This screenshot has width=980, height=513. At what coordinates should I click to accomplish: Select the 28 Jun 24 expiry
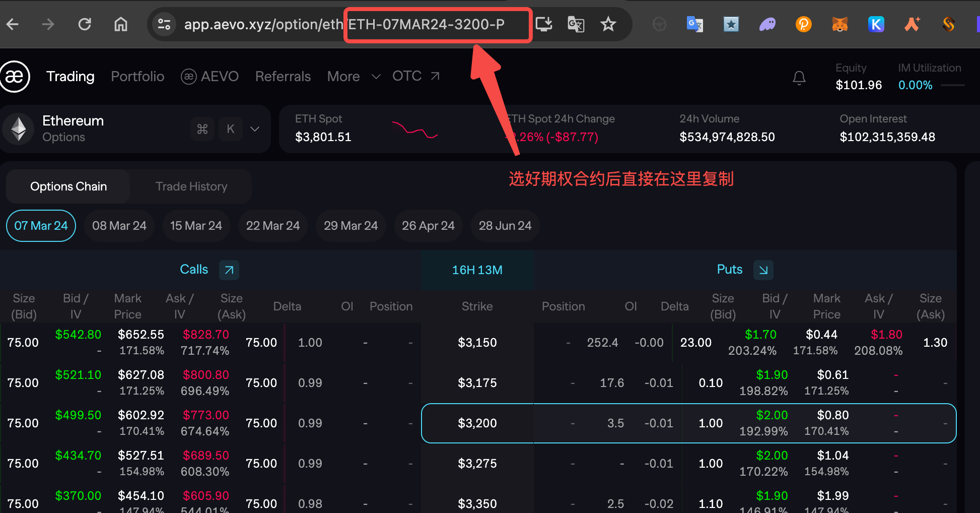tap(505, 226)
